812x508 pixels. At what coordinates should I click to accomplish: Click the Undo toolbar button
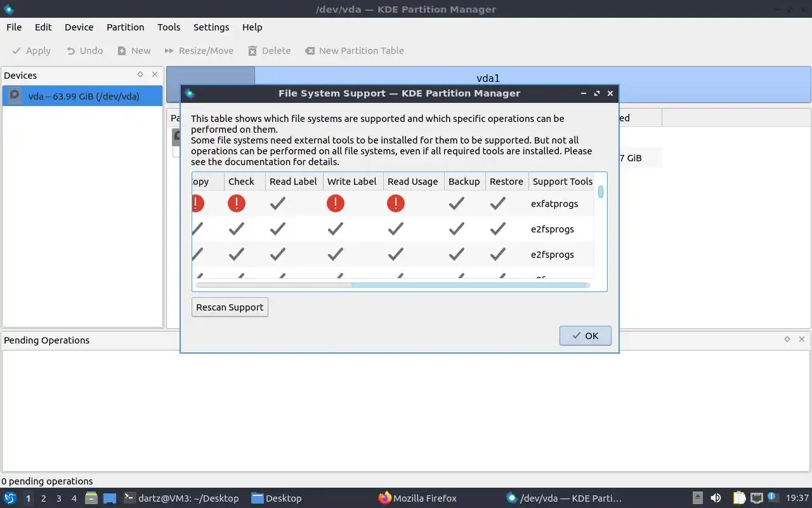point(85,51)
